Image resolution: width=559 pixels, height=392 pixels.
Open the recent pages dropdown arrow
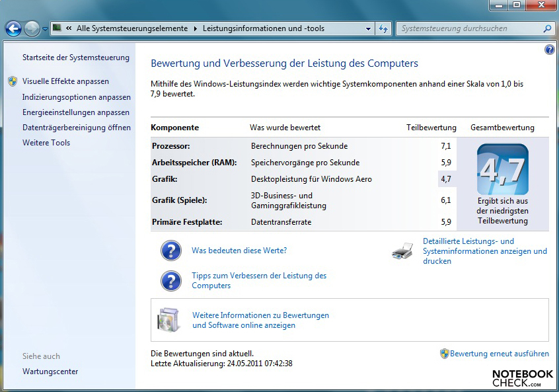pos(45,29)
